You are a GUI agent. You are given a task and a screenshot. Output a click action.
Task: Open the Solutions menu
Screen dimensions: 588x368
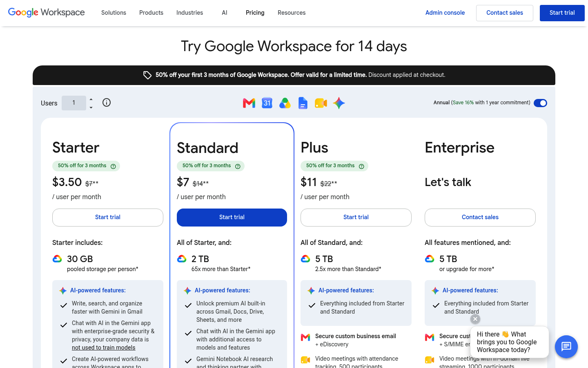click(x=114, y=13)
